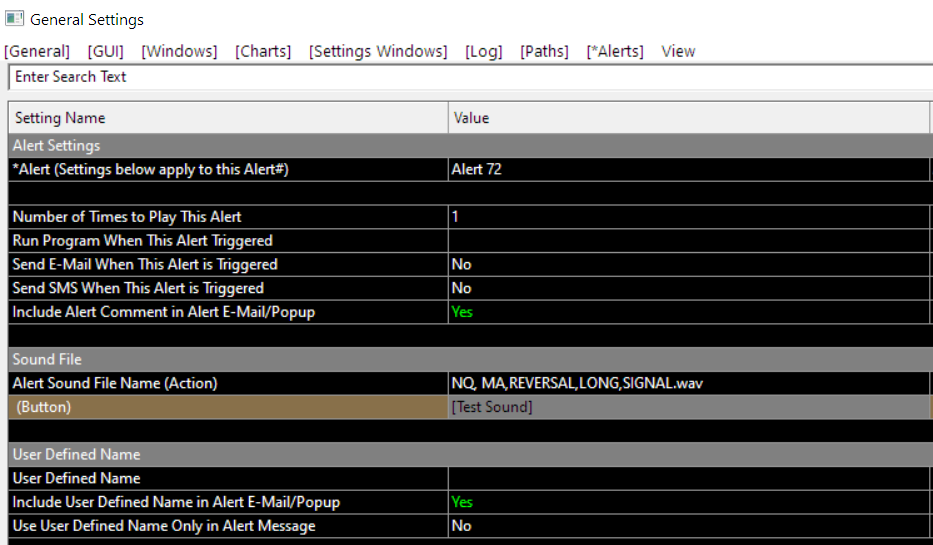
Task: Open the [Windows] settings tab
Action: 179,51
